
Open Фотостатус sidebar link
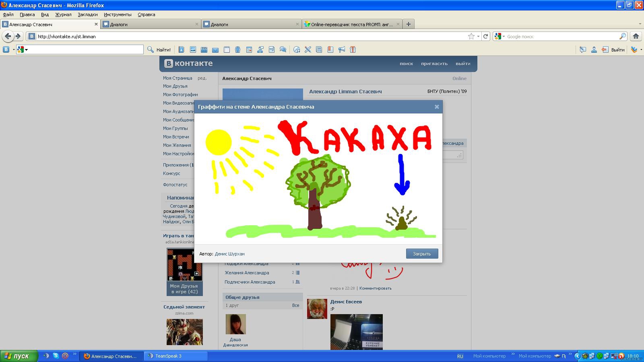click(x=175, y=185)
